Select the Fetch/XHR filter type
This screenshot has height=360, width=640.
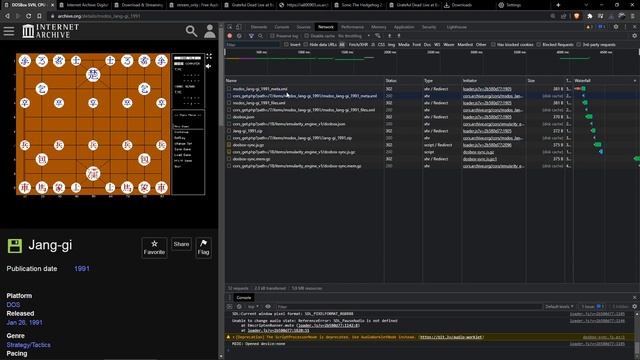coord(358,44)
